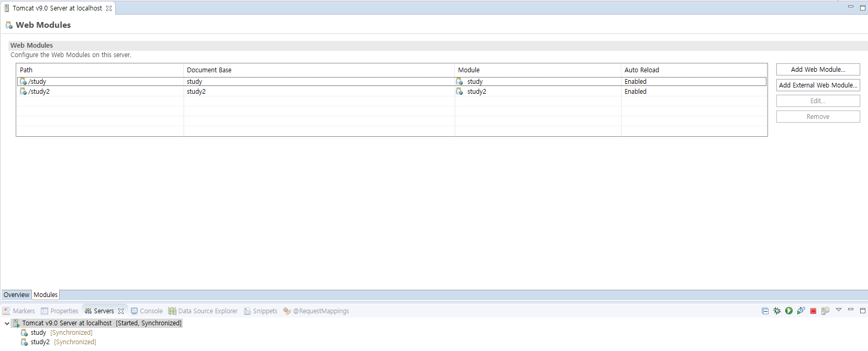The height and width of the screenshot is (351, 868).
Task: Click the server icon on the editor tab
Action: [x=7, y=8]
